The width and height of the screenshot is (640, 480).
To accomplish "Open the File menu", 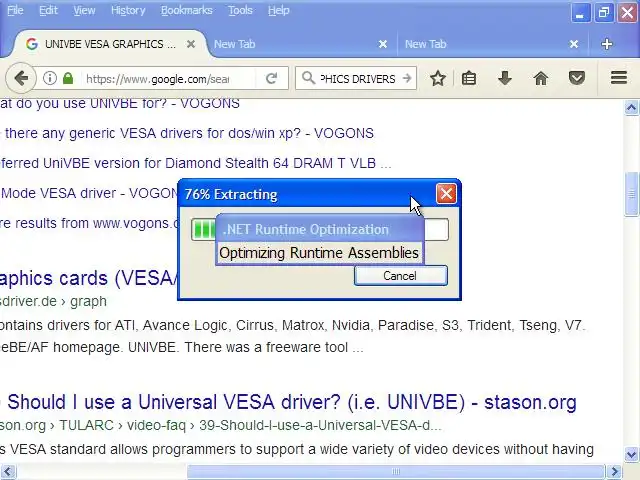I will [x=15, y=10].
